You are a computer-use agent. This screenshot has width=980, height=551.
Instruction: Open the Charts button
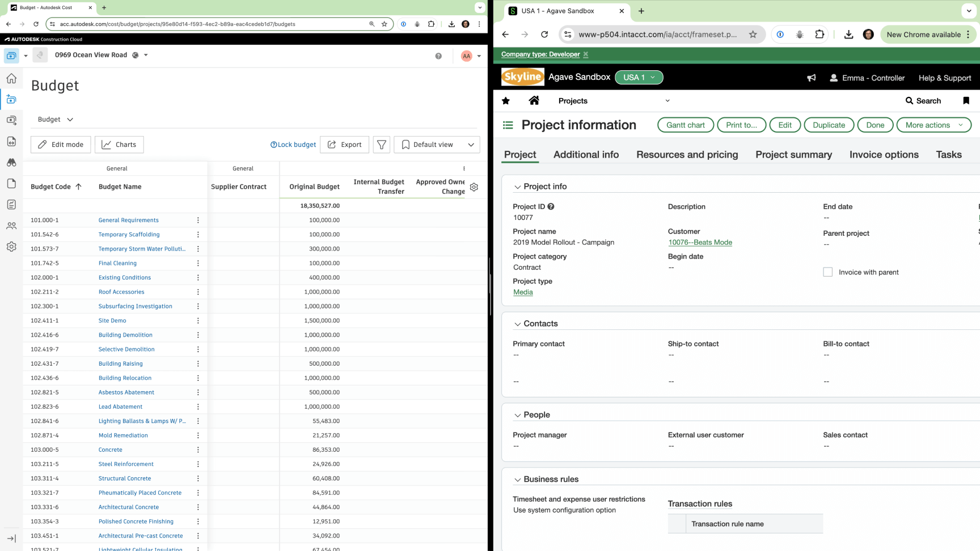coord(119,145)
